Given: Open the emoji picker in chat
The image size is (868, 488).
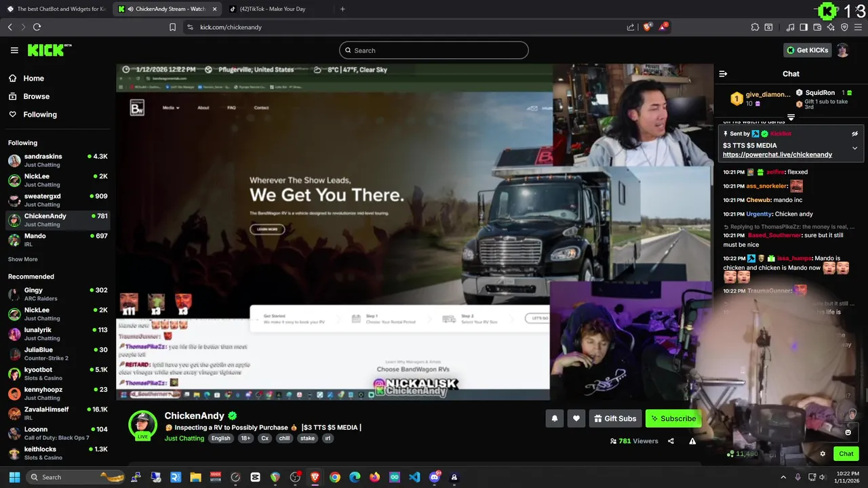Looking at the screenshot, I should [x=848, y=432].
